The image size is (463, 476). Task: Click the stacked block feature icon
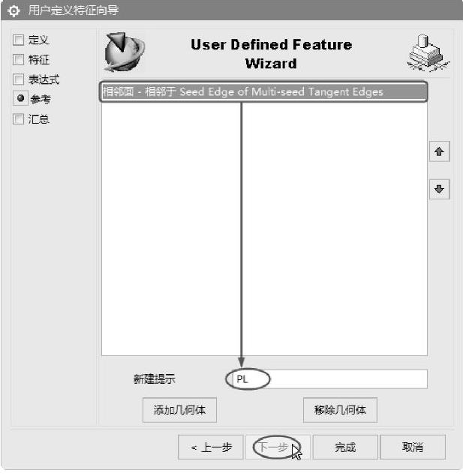click(x=428, y=52)
